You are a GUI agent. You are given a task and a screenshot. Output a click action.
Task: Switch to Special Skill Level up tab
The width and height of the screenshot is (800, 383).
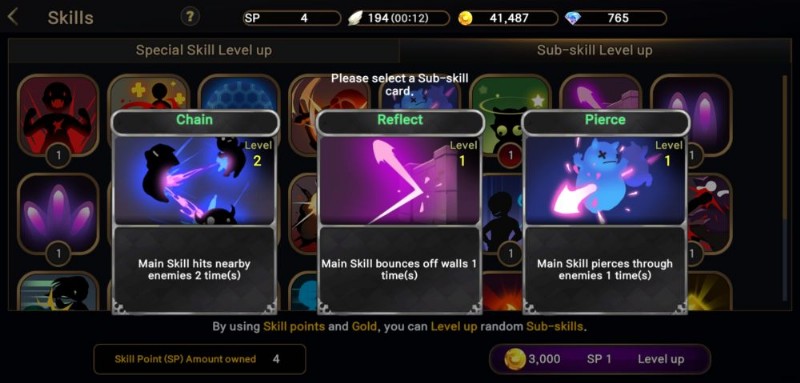[x=204, y=50]
